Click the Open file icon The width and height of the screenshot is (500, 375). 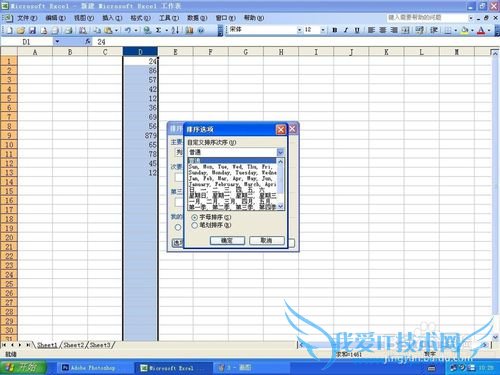pos(21,30)
